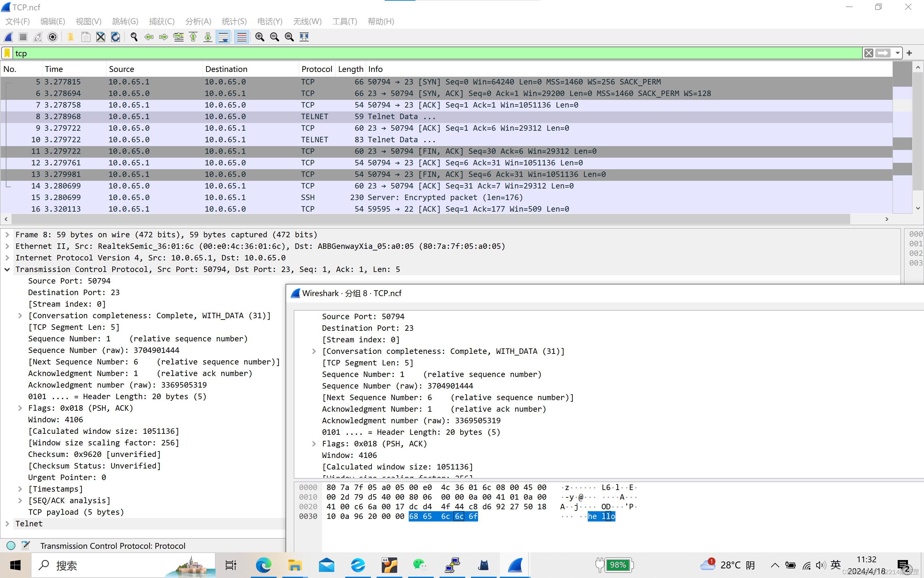
Task: Expand the [Timestamps] node
Action: pyautogui.click(x=20, y=489)
